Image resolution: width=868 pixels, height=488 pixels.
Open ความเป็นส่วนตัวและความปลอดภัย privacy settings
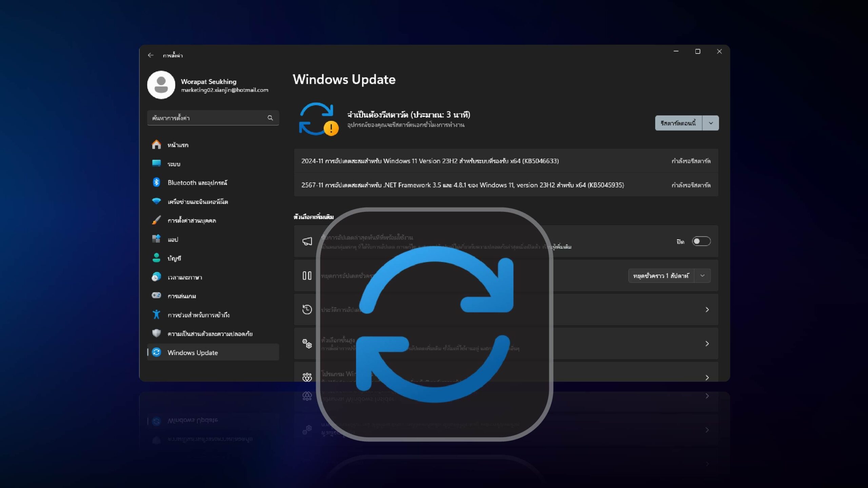(213, 334)
